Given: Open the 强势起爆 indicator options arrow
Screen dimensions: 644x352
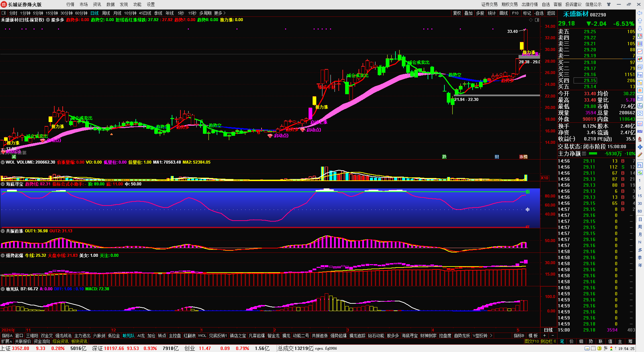Looking at the screenshot, I should click(x=3, y=255).
